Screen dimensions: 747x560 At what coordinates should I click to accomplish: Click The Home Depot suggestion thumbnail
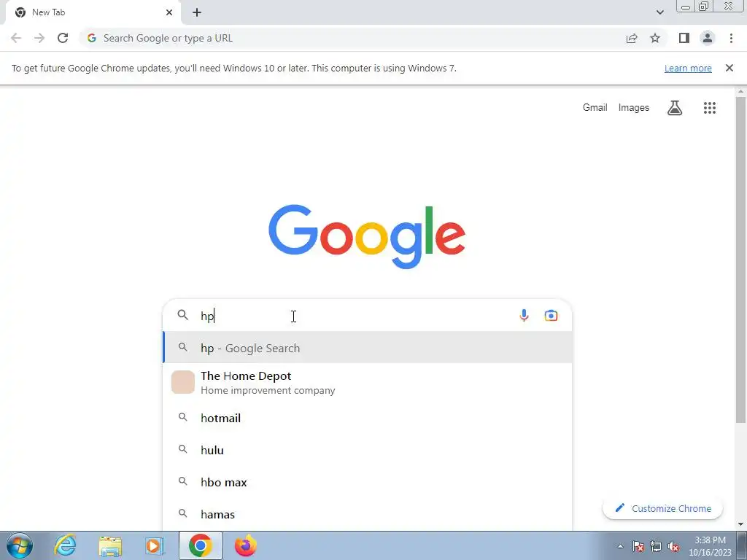[x=183, y=382]
